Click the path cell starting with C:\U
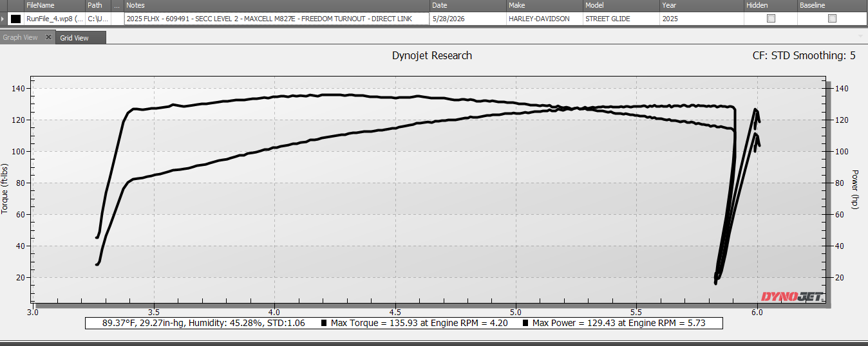This screenshot has width=868, height=346. [99, 19]
